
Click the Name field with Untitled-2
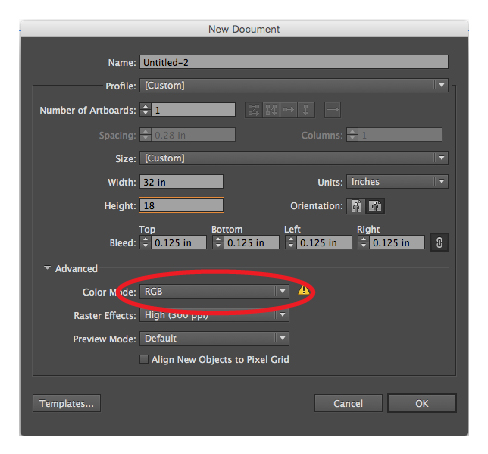tap(294, 62)
